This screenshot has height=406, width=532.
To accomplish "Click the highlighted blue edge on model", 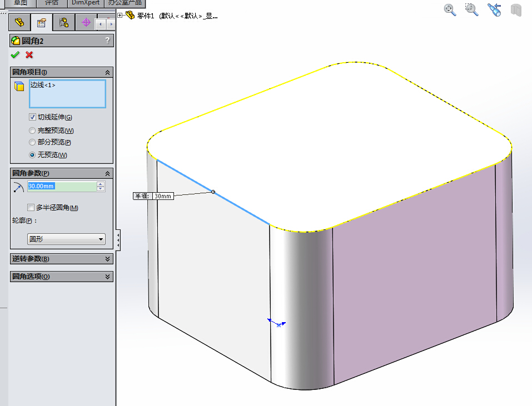I will coord(213,192).
